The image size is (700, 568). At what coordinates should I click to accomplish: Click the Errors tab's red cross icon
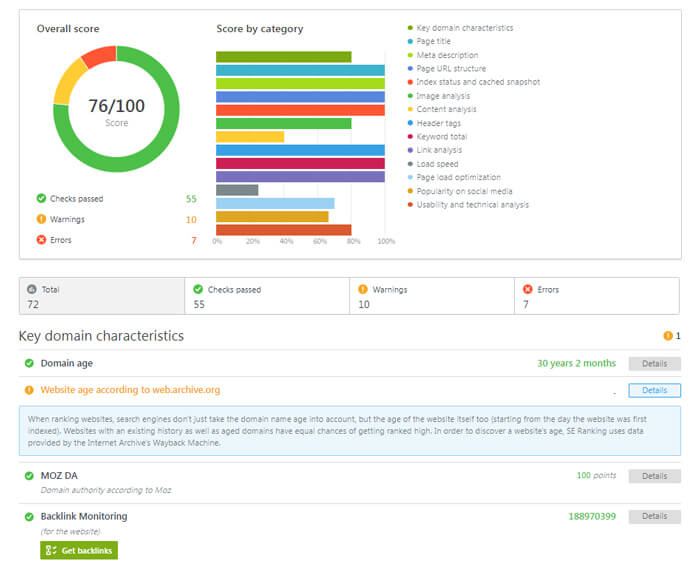coord(528,289)
